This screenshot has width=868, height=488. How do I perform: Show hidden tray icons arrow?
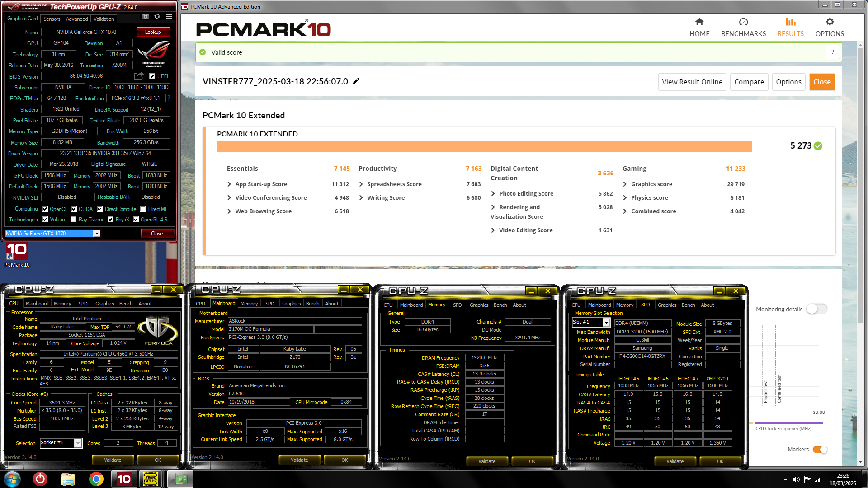point(785,479)
